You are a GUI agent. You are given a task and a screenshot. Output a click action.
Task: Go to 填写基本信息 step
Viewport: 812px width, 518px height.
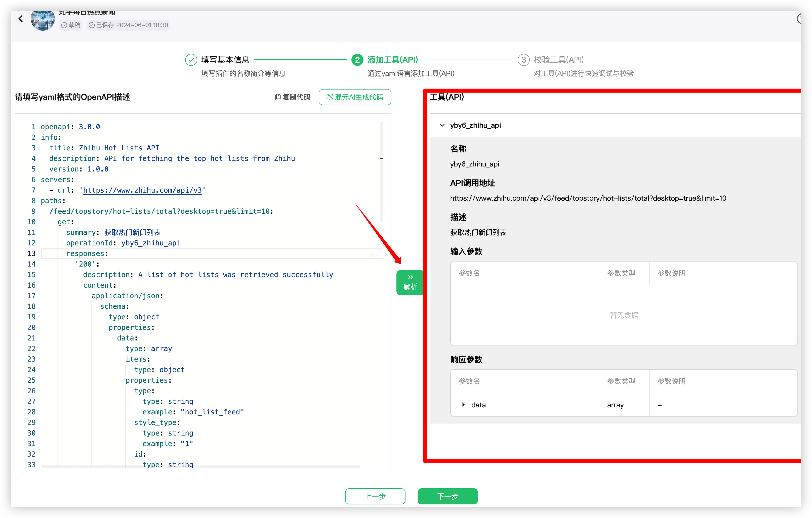click(225, 60)
